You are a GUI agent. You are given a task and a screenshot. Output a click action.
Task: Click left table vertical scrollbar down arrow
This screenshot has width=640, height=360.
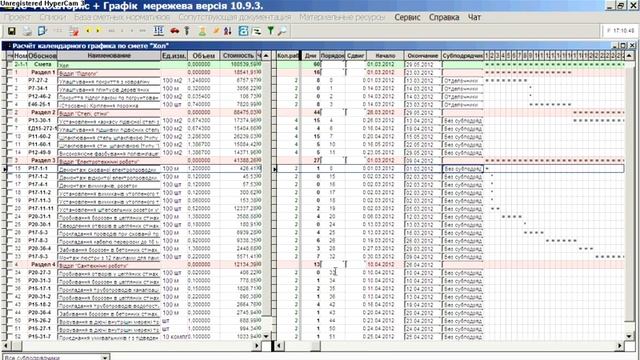click(x=266, y=336)
